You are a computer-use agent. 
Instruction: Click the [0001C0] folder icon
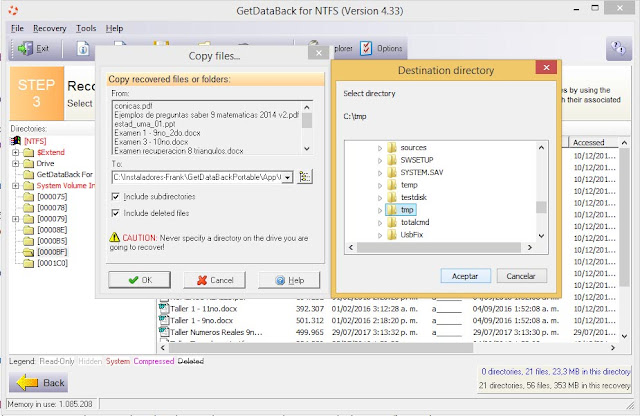[x=28, y=263]
